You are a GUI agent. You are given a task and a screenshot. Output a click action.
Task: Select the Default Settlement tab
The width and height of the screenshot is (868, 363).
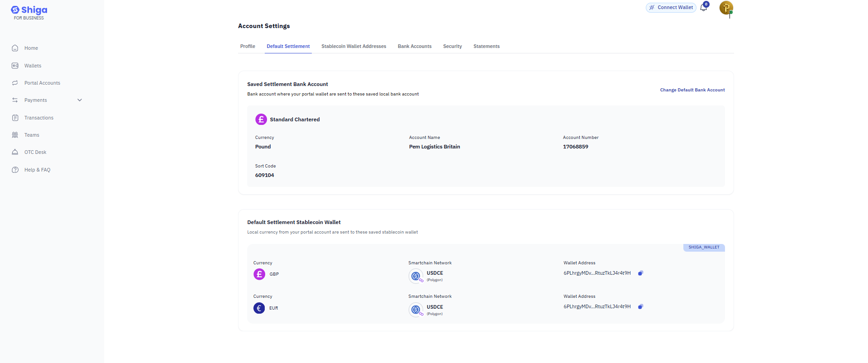pos(288,46)
